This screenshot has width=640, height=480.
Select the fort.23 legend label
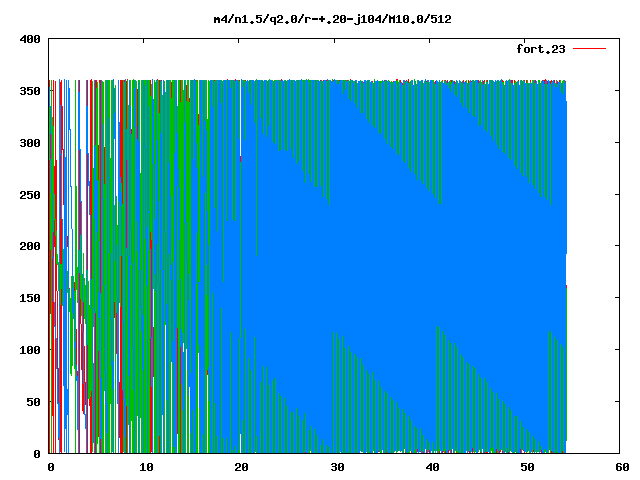pyautogui.click(x=540, y=49)
